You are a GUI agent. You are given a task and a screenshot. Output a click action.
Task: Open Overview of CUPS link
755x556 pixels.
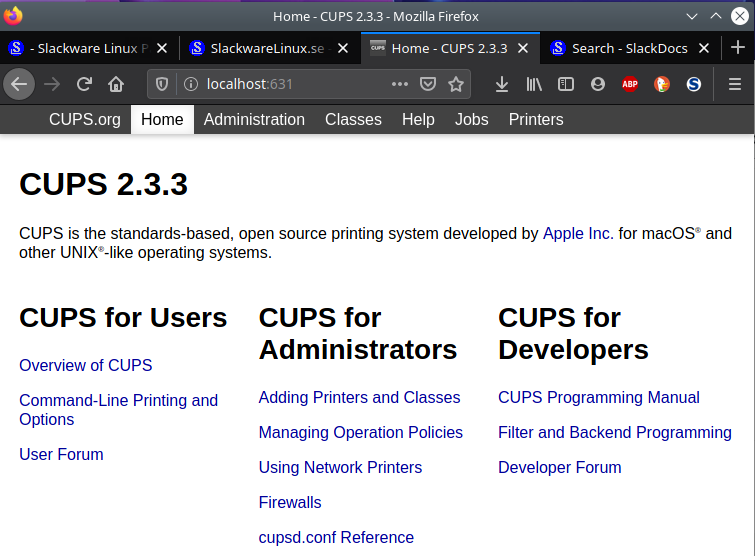[x=86, y=365]
